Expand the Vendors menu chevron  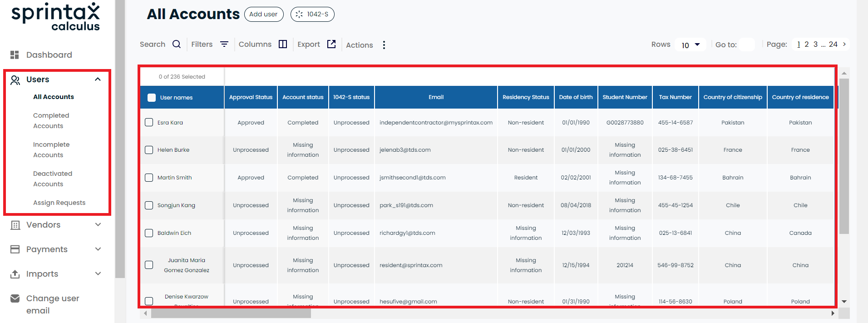coord(98,225)
